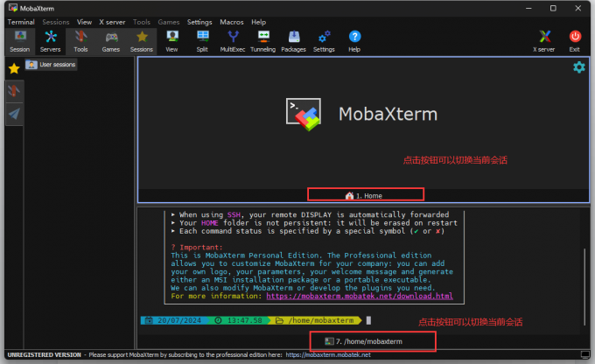Select User sessions tree item
The width and height of the screenshot is (595, 364).
51,65
